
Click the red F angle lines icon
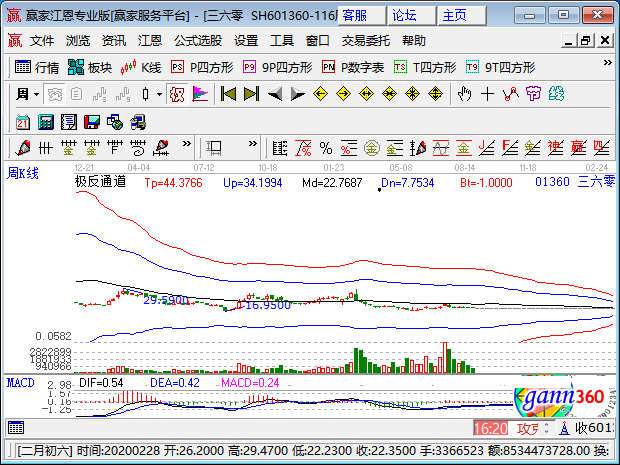510,148
